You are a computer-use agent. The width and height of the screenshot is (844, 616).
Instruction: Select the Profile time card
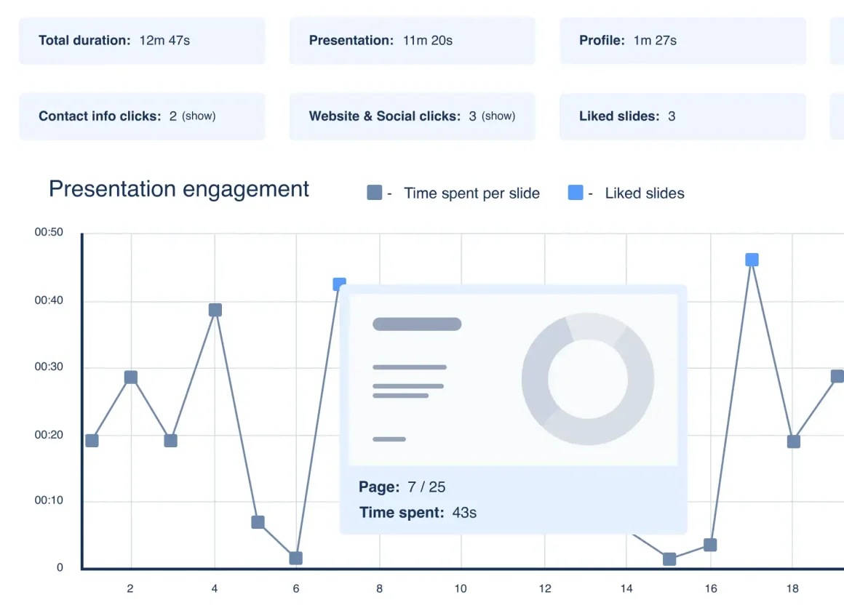click(x=682, y=41)
